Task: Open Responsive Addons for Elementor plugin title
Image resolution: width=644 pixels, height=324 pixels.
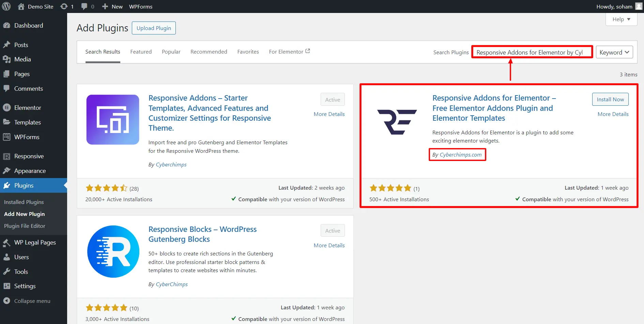Action: coord(494,108)
